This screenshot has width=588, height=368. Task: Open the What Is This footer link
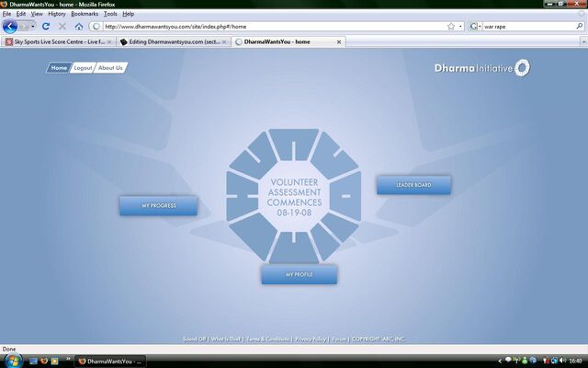226,339
